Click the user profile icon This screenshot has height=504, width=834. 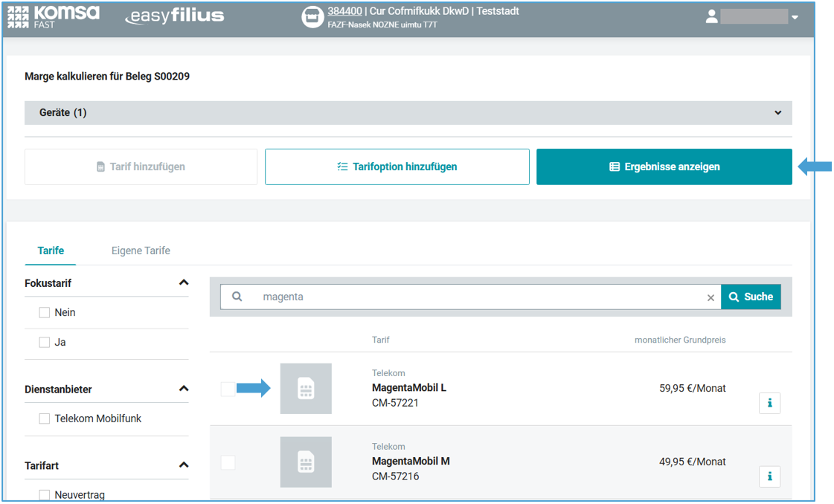point(712,16)
